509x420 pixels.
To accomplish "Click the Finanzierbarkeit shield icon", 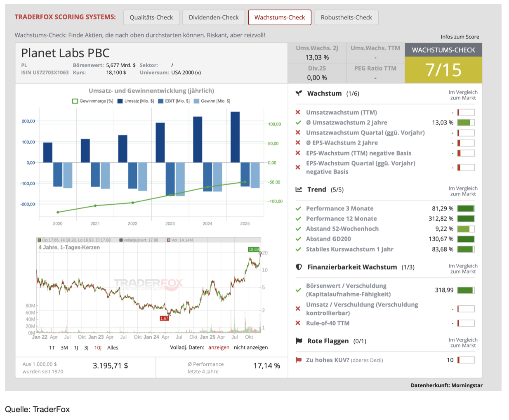I will 299,267.
